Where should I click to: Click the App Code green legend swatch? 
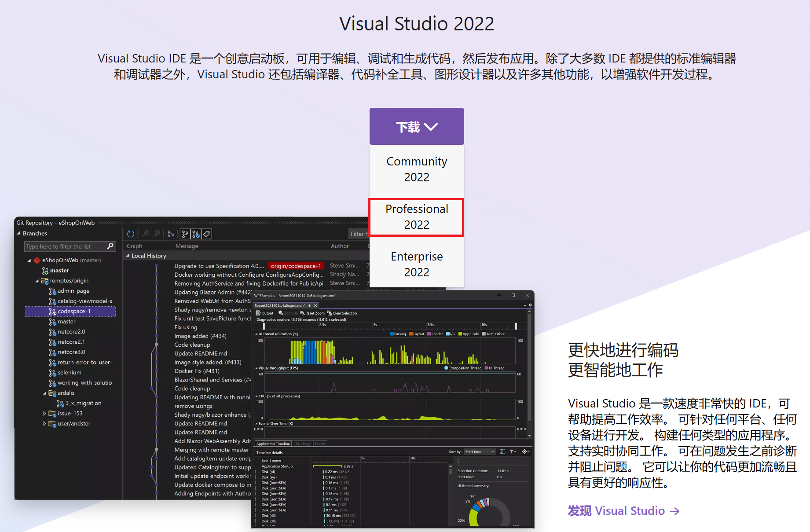tap(460, 334)
